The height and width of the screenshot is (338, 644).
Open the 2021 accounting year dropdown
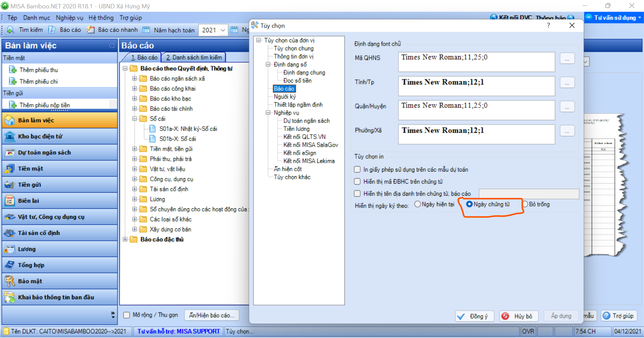point(223,30)
